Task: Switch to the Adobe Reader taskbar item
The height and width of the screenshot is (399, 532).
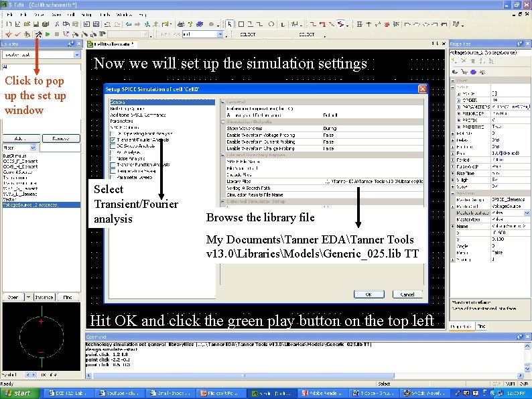Action: (322, 393)
